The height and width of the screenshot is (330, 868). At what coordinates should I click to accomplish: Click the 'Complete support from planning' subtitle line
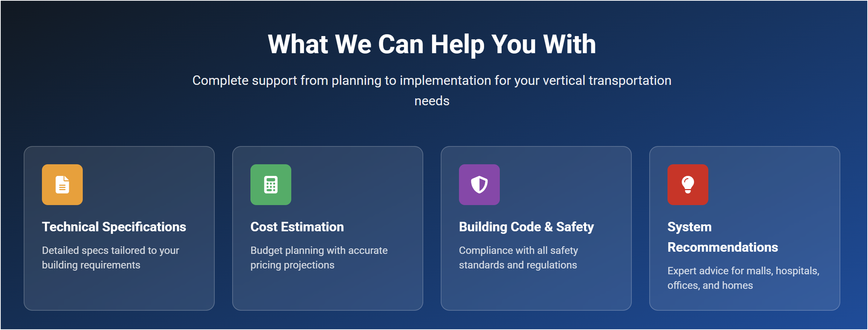click(x=432, y=80)
